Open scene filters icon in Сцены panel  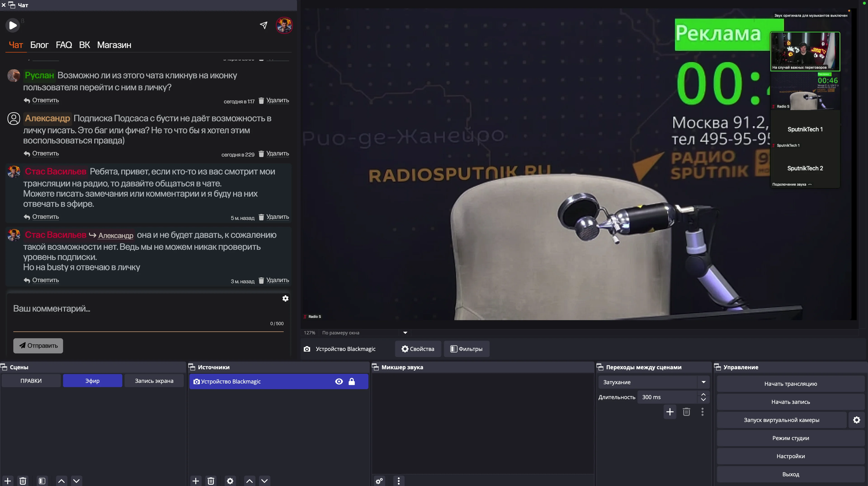coord(42,481)
